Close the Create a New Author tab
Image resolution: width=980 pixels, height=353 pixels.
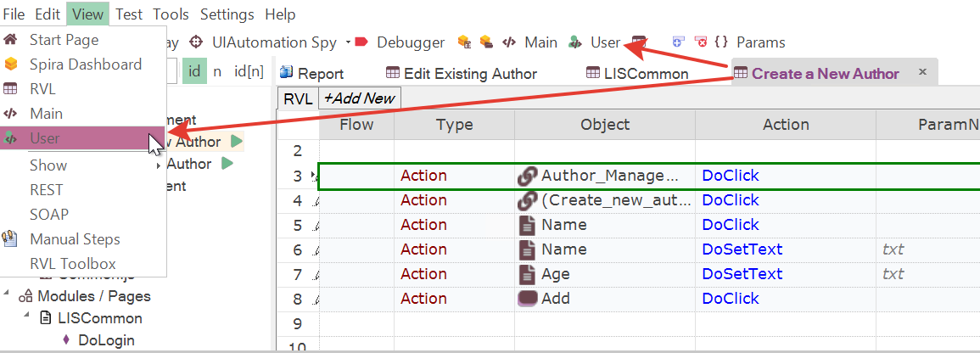click(921, 72)
